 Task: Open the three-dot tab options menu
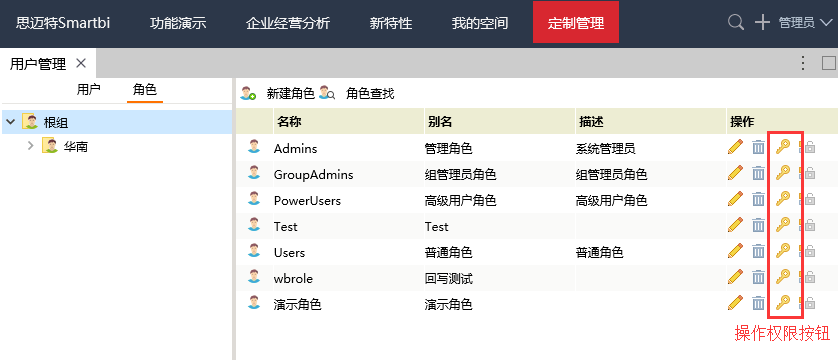click(802, 63)
